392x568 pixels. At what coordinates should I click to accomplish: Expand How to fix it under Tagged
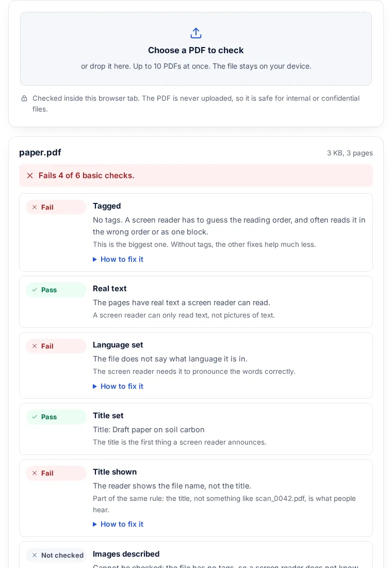pyautogui.click(x=118, y=259)
